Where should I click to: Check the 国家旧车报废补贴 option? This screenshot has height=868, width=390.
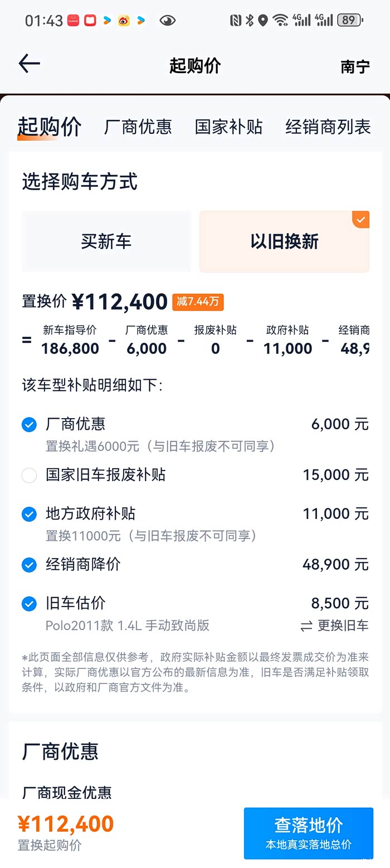29,476
